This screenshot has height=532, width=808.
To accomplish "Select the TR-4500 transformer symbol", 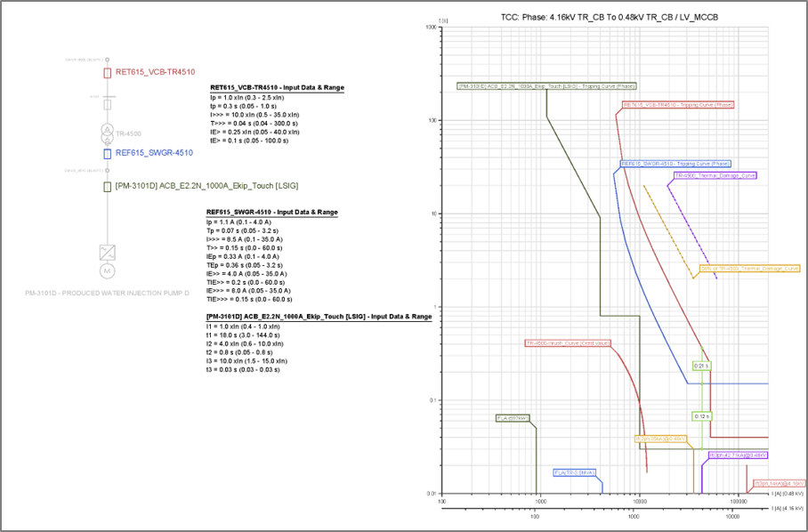I will click(107, 133).
